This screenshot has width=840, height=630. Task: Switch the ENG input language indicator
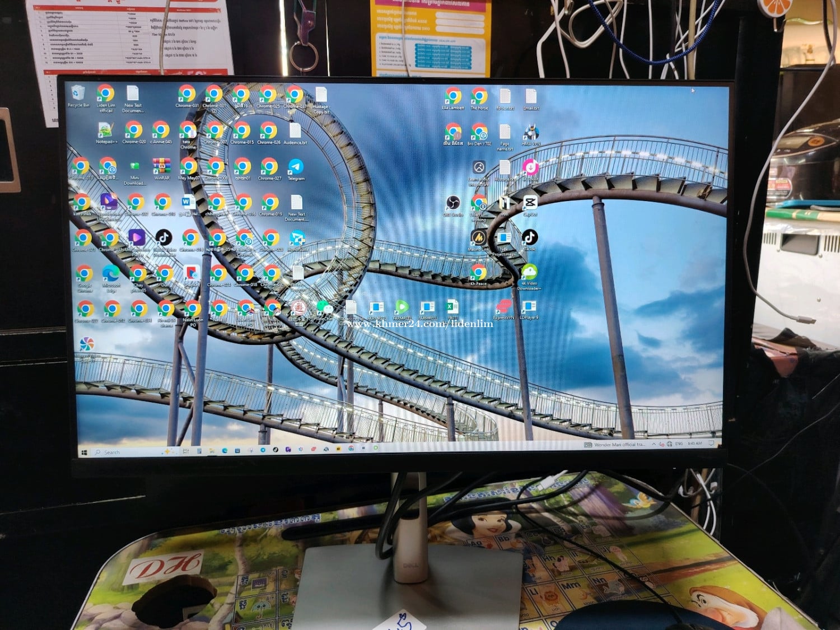pos(679,444)
